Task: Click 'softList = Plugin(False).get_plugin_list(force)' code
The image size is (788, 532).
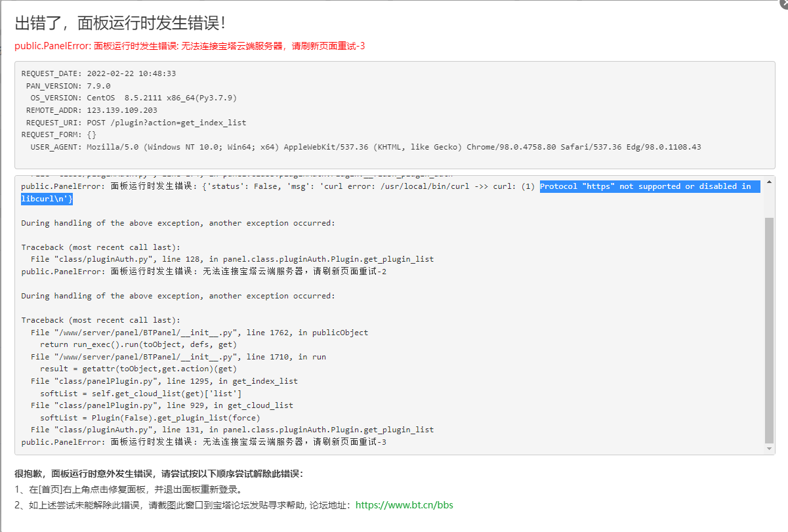Action: 150,418
